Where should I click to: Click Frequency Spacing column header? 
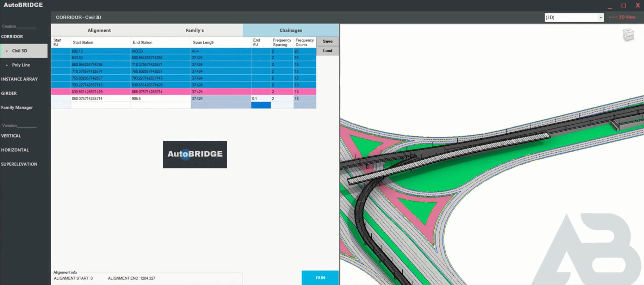click(x=282, y=42)
